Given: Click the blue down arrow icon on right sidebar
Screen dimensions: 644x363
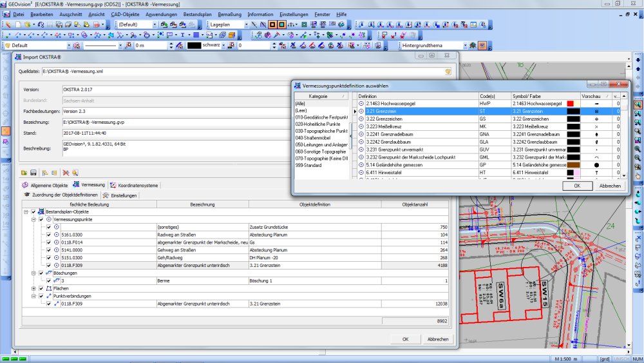Looking at the screenshot, I should point(638,61).
